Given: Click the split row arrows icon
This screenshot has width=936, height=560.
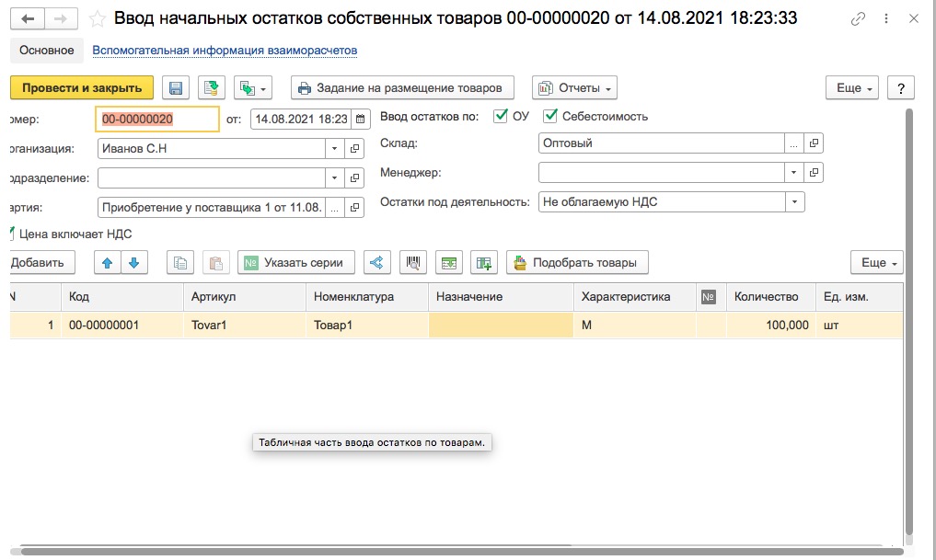Looking at the screenshot, I should (376, 263).
